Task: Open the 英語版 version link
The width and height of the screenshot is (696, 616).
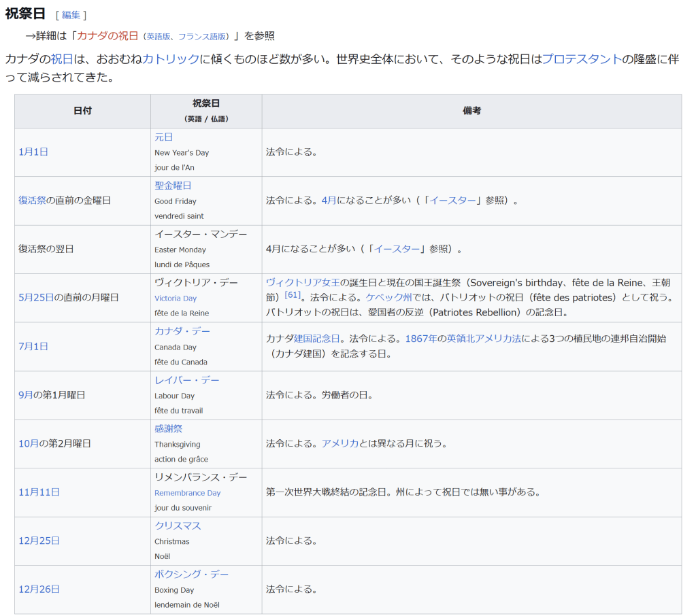Action: 159,37
